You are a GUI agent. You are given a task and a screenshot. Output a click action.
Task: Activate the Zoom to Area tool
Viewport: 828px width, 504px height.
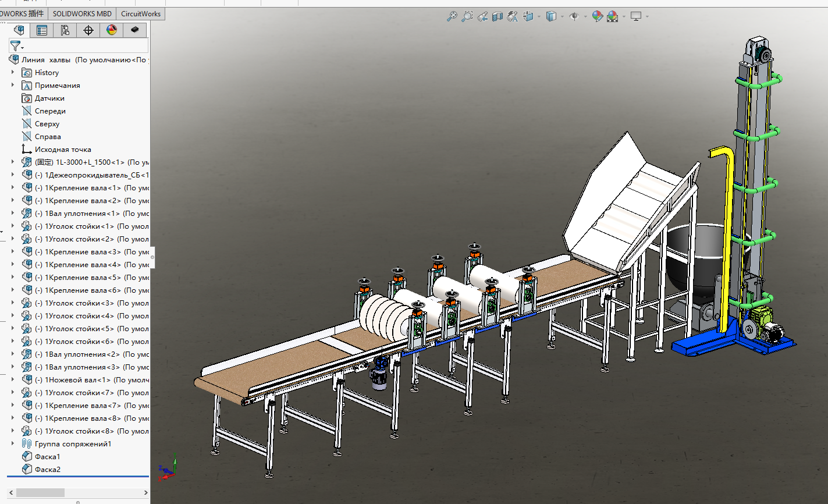[467, 16]
